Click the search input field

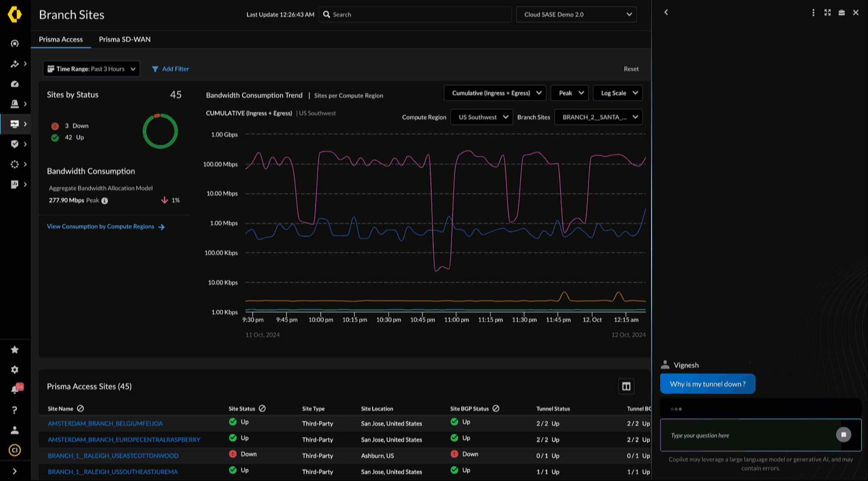[x=415, y=14]
